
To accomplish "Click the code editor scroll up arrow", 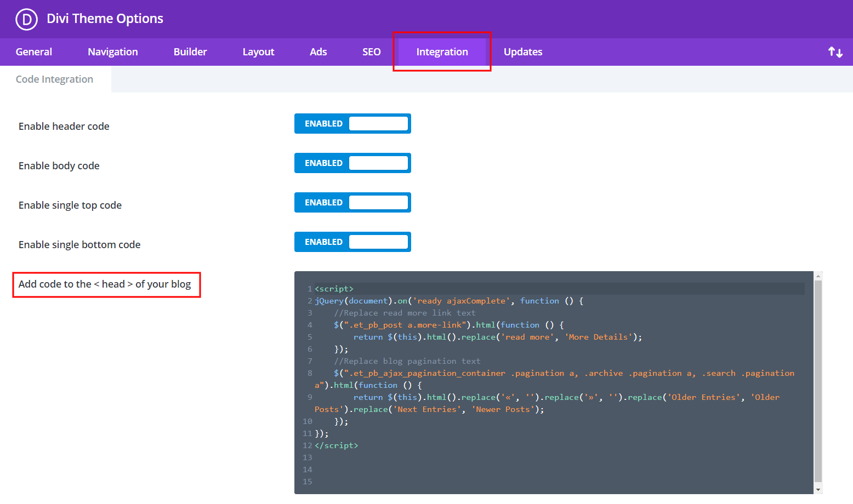I will pos(818,276).
